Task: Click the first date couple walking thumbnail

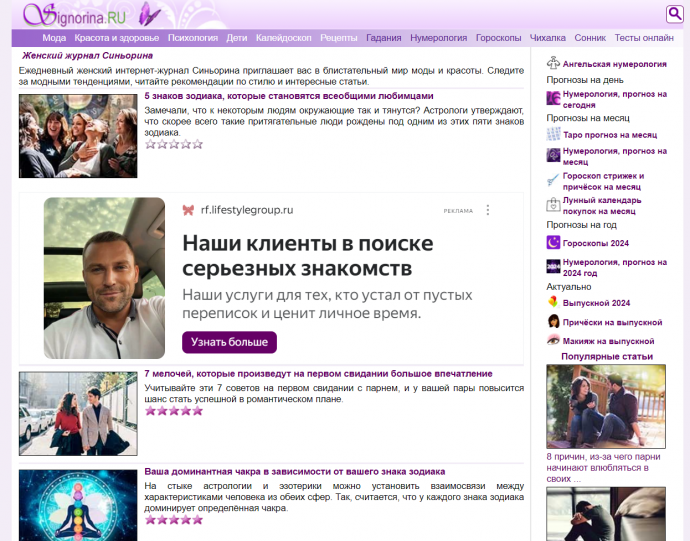Action: (78, 413)
